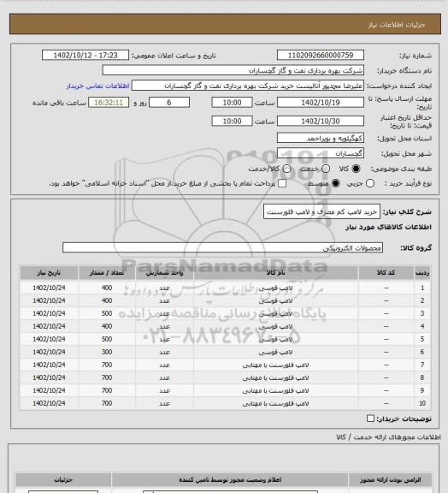Click quantity 300 in row 6
Viewport: 448px width, 493px height.
coord(107,352)
